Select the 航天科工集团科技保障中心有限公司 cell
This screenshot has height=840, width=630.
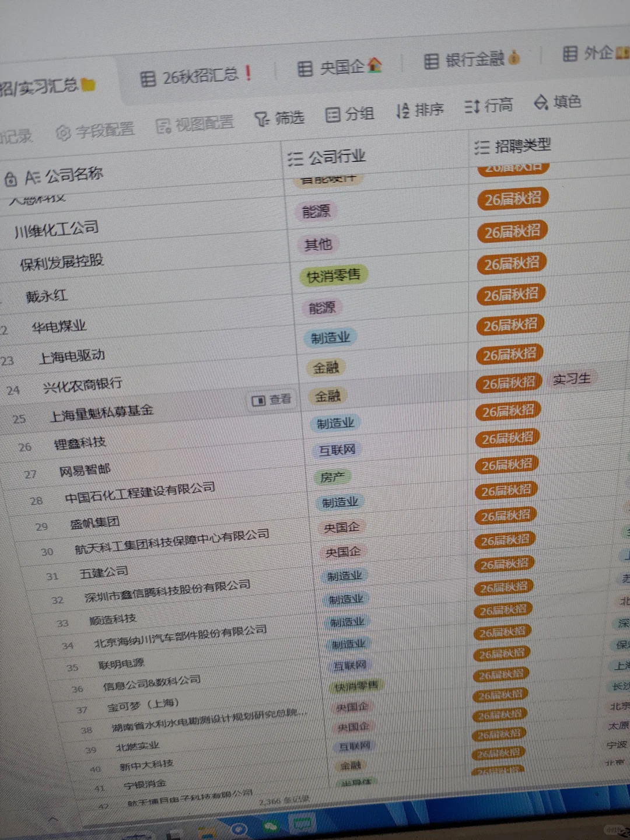point(172,541)
